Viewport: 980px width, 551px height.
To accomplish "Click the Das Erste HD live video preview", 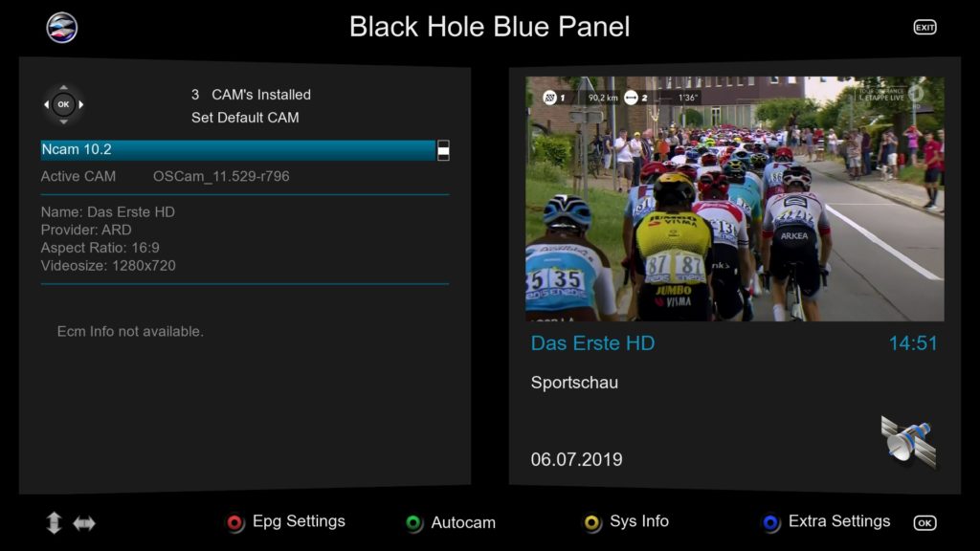I will tap(734, 199).
